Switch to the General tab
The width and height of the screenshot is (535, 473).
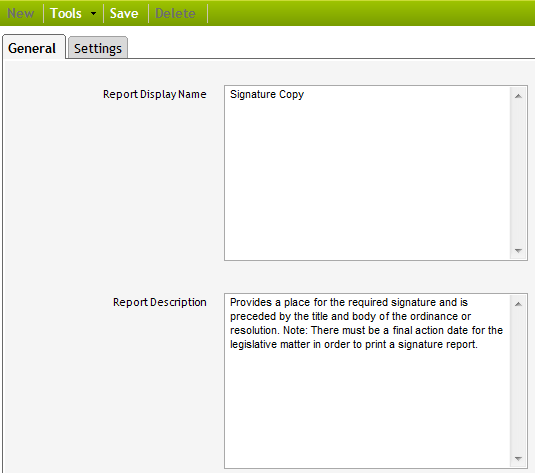pos(33,47)
